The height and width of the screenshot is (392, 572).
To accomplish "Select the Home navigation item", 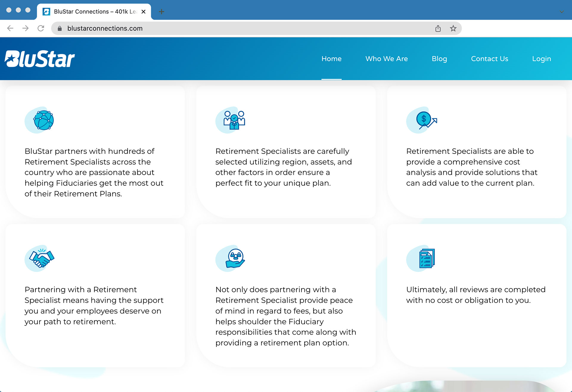I will [x=331, y=59].
